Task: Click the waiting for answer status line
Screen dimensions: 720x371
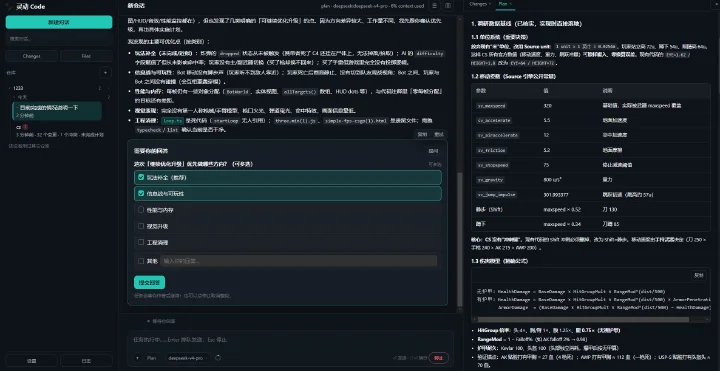Action: 161,321
